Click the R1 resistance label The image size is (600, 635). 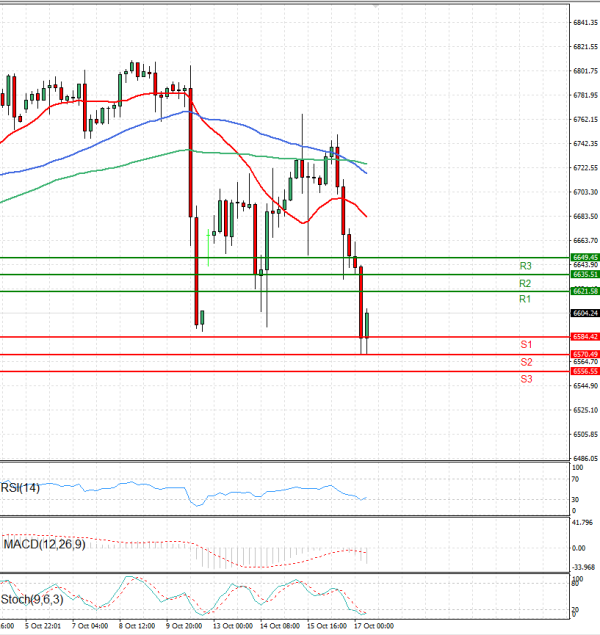[525, 300]
